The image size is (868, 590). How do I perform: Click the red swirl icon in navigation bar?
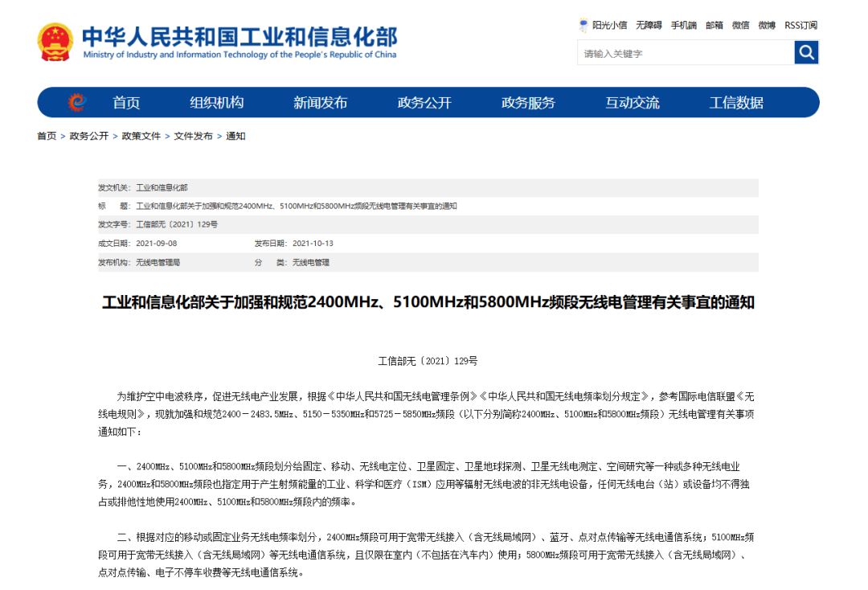tap(76, 103)
